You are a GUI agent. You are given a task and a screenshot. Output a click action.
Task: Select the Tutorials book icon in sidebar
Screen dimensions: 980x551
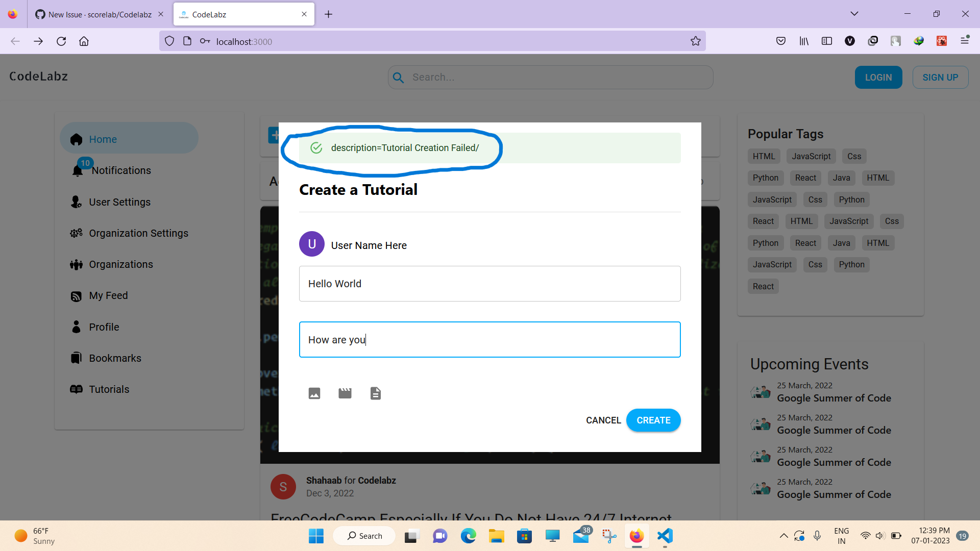pos(76,389)
